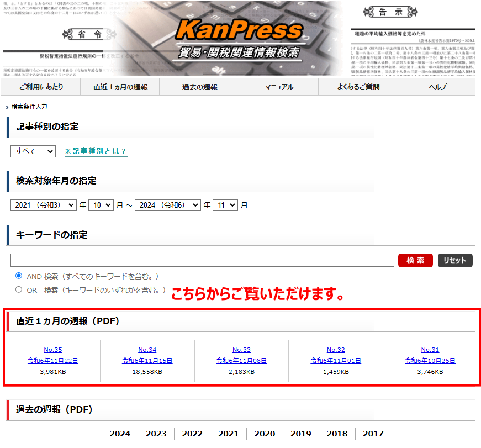Select year 2017 in 過去の週報
The image size is (481, 448).
click(x=373, y=434)
